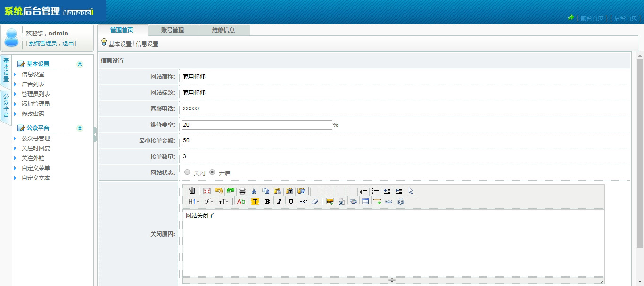The height and width of the screenshot is (286, 644).
Task: Switch to the 账号管理 tab
Action: point(173,30)
